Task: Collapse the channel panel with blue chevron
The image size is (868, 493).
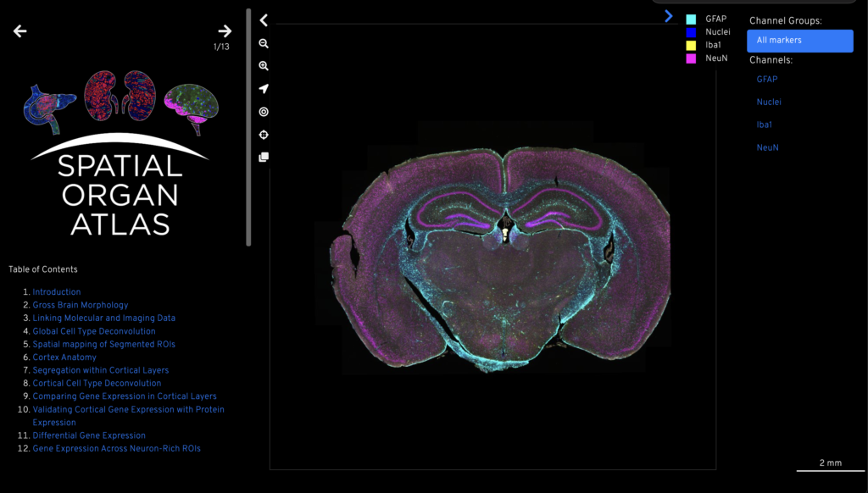Action: [x=669, y=16]
